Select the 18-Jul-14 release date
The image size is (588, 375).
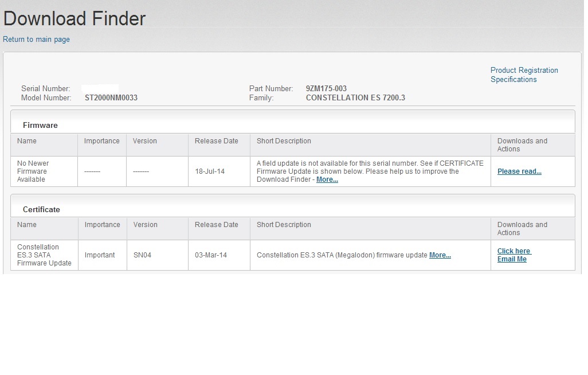pos(210,171)
